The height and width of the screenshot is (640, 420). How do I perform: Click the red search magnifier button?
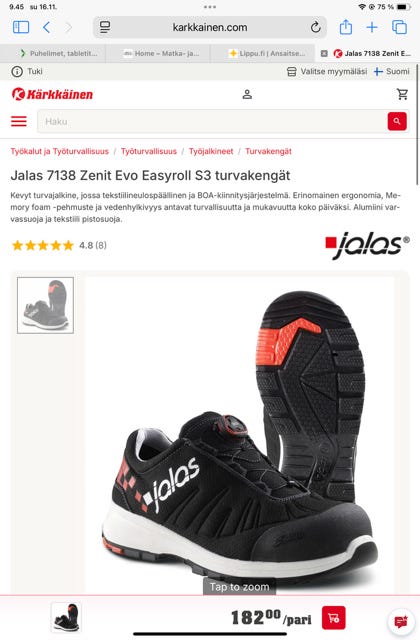point(397,121)
